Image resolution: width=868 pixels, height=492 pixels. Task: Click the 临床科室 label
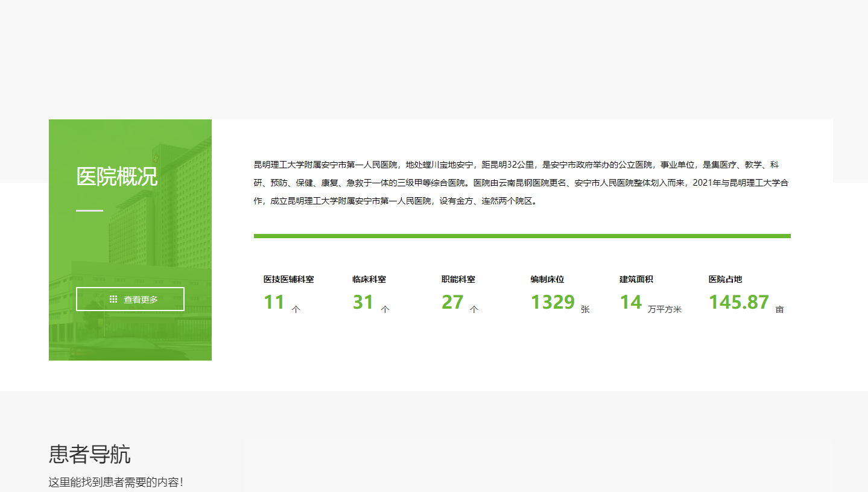click(369, 279)
